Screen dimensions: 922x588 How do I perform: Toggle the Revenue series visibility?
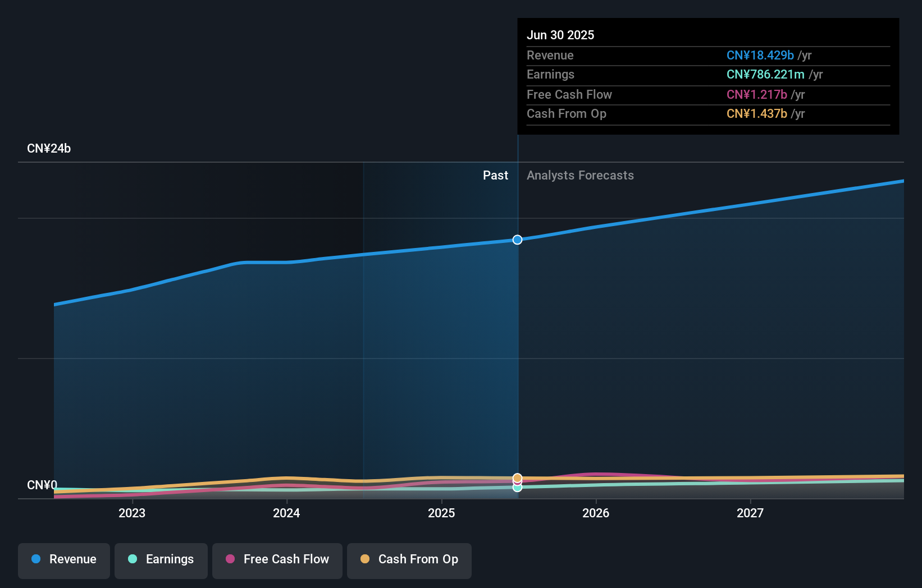pos(63,561)
